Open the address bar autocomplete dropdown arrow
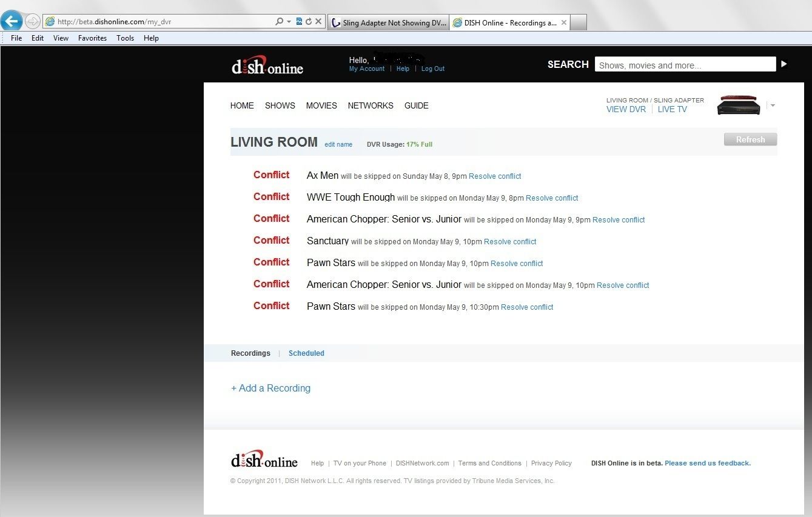Image resolution: width=812 pixels, height=517 pixels. (289, 22)
